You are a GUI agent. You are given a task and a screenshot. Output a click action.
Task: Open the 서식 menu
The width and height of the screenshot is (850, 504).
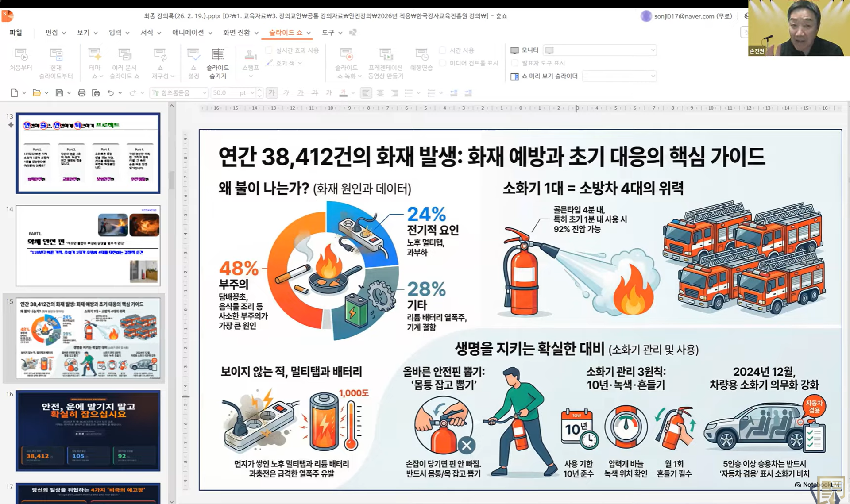coord(151,32)
